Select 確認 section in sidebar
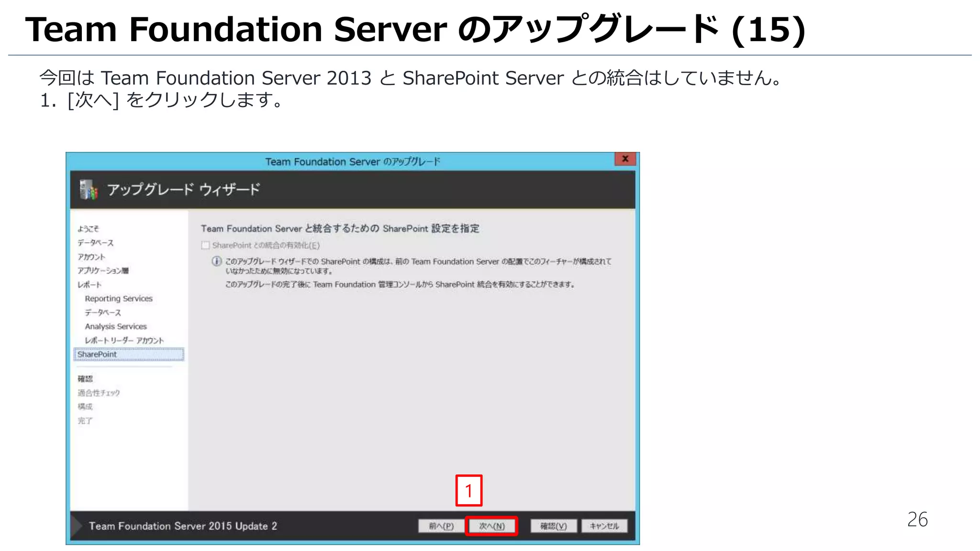980x551 pixels. click(x=85, y=379)
